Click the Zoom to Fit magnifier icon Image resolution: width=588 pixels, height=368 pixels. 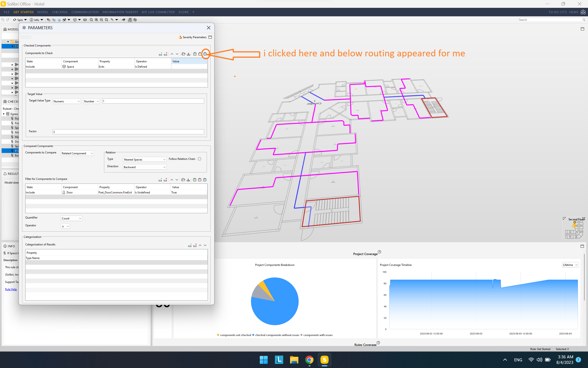point(91,20)
